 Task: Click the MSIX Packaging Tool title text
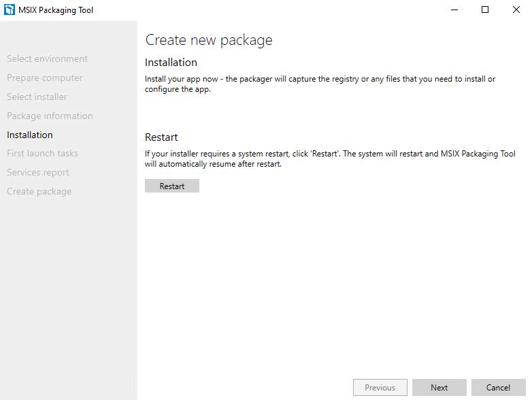coord(56,10)
